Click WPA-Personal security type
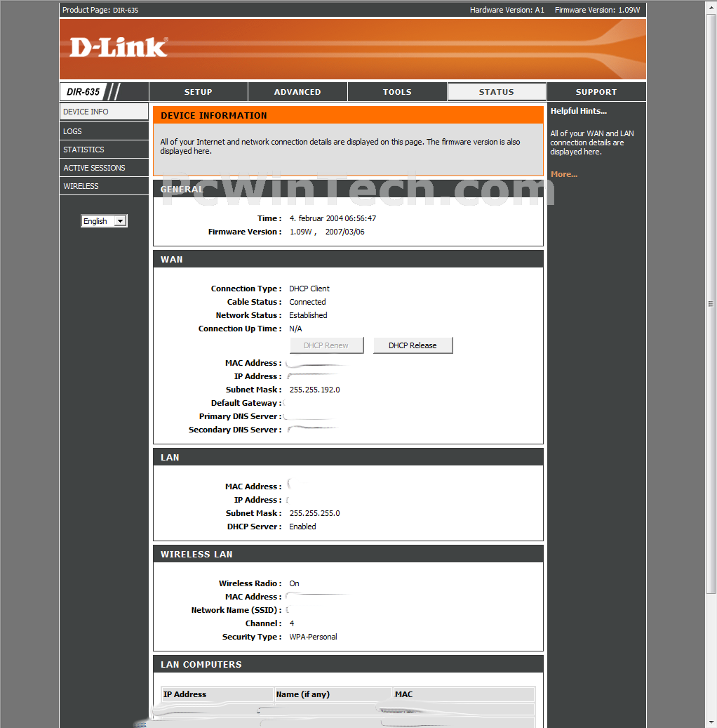Viewport: 717px width, 728px height. click(314, 637)
